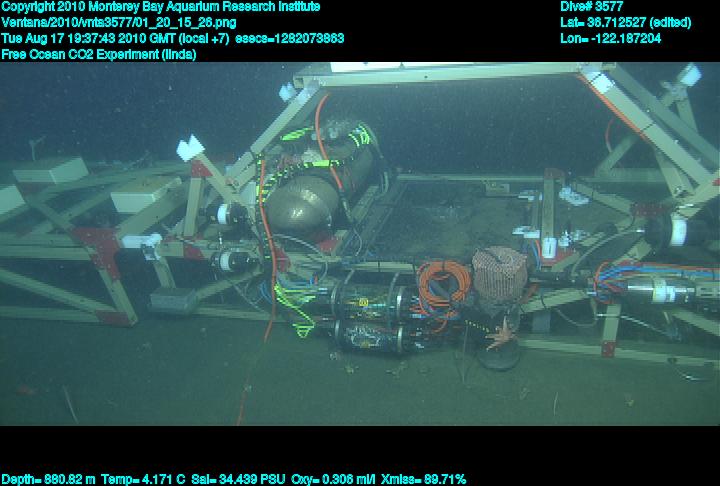Click the copyright Monterey Bay Aquarium text
This screenshot has width=720, height=486.
click(x=160, y=7)
